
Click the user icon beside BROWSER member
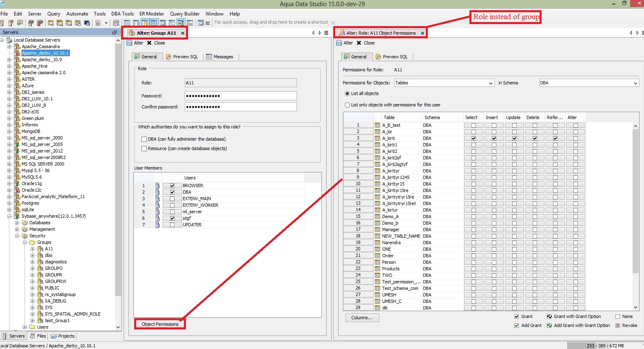point(157,186)
